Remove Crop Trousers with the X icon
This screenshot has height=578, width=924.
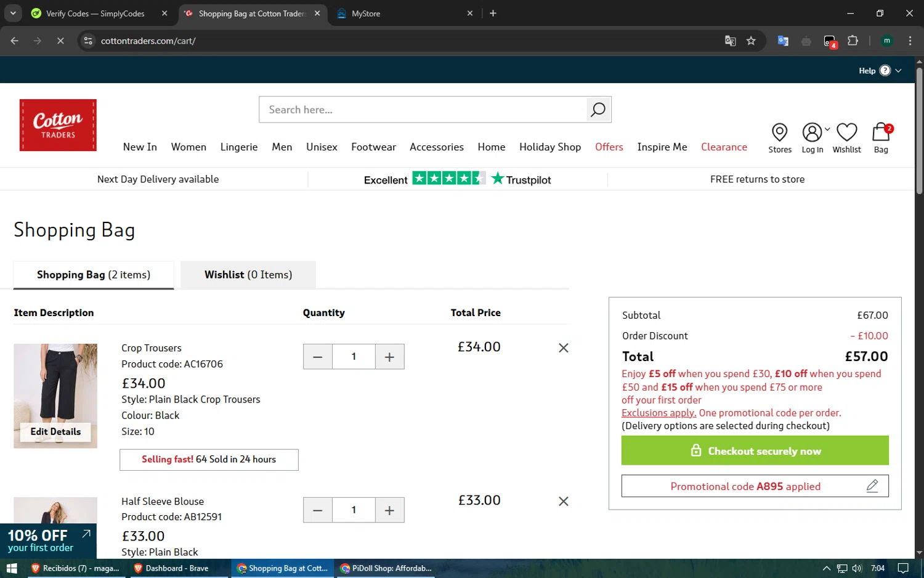pos(563,348)
